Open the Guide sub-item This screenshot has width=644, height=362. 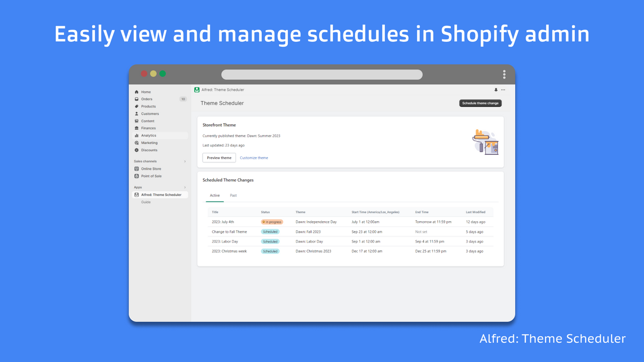pos(146,202)
